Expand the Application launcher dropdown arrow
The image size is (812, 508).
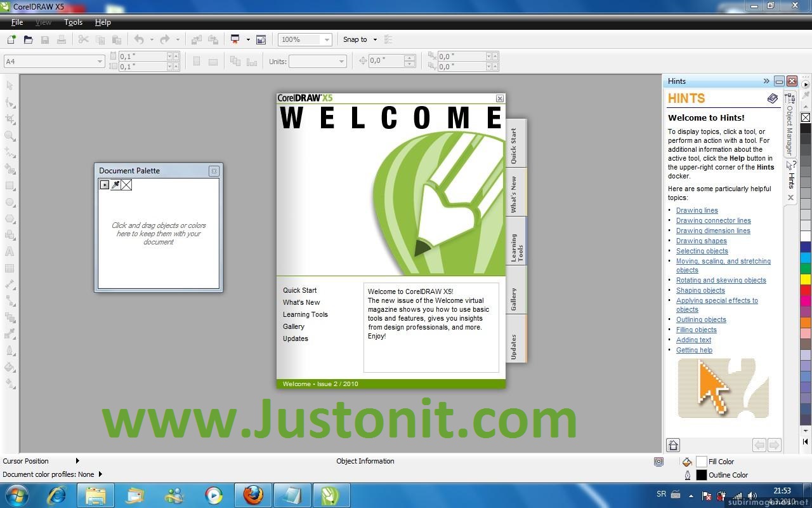point(248,39)
